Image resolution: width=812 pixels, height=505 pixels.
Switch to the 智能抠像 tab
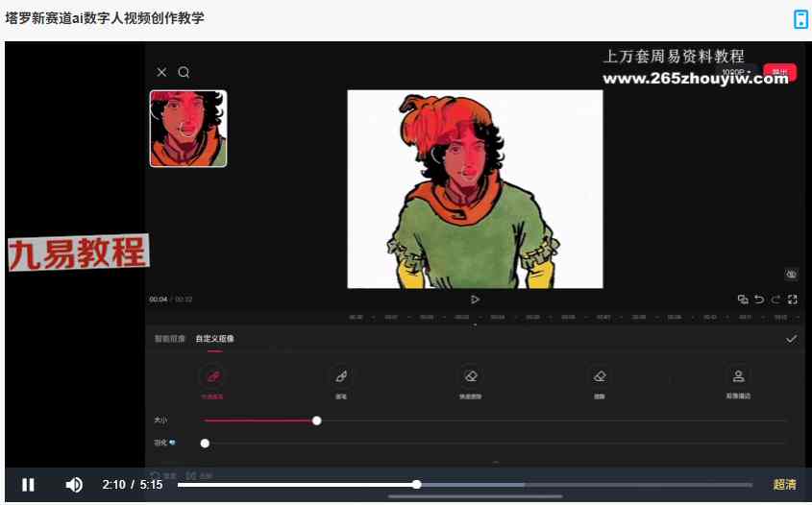(170, 339)
